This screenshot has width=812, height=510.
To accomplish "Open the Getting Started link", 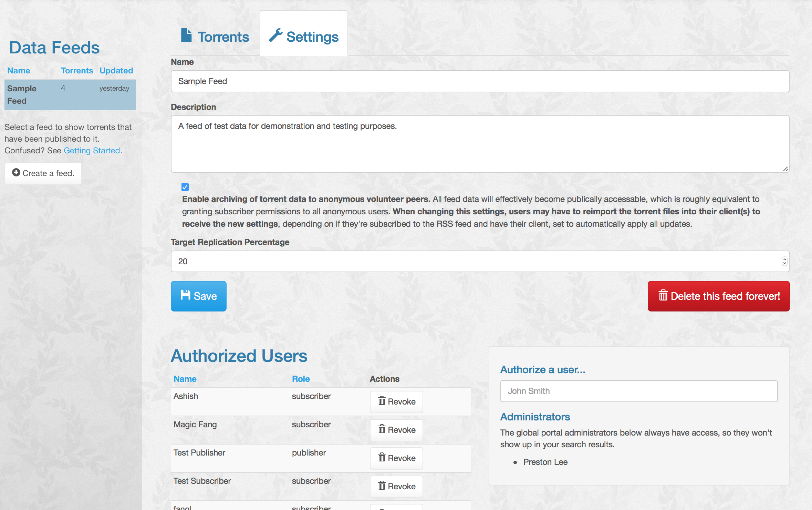I will click(x=92, y=151).
